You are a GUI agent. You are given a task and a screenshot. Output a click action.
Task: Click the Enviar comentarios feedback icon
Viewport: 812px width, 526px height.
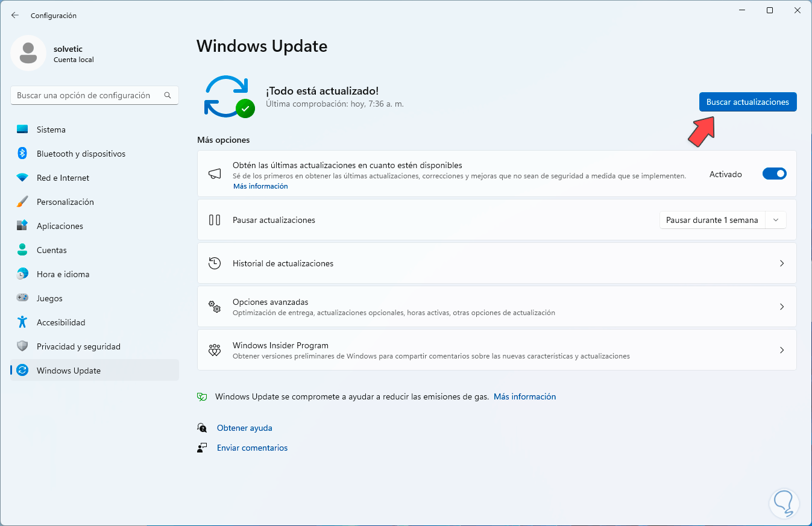tap(202, 448)
